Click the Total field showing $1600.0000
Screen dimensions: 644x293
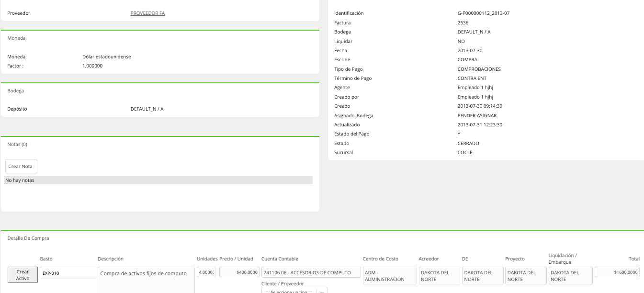(618, 272)
